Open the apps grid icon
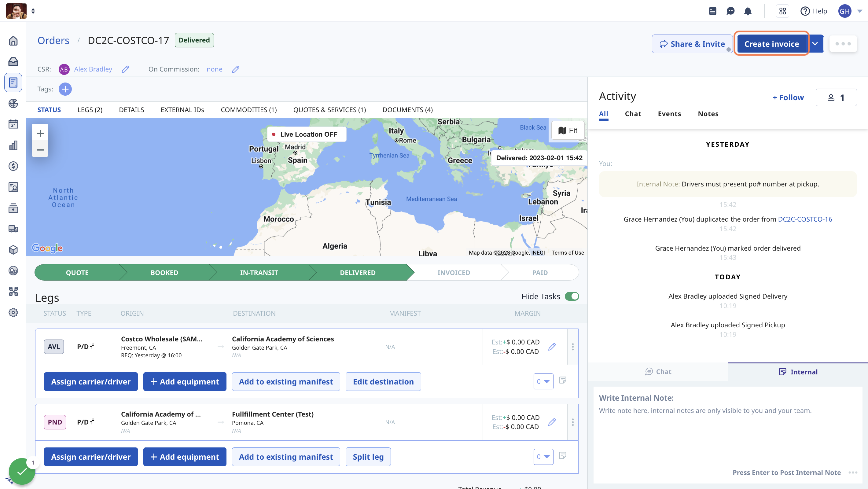Screen dimensions: 868x489 coord(782,11)
